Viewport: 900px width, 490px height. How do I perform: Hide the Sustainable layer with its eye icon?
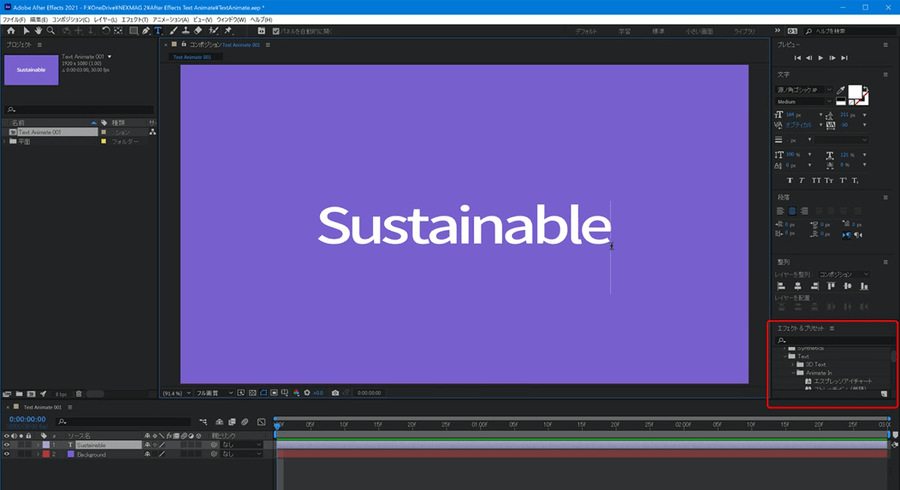[x=8, y=444]
